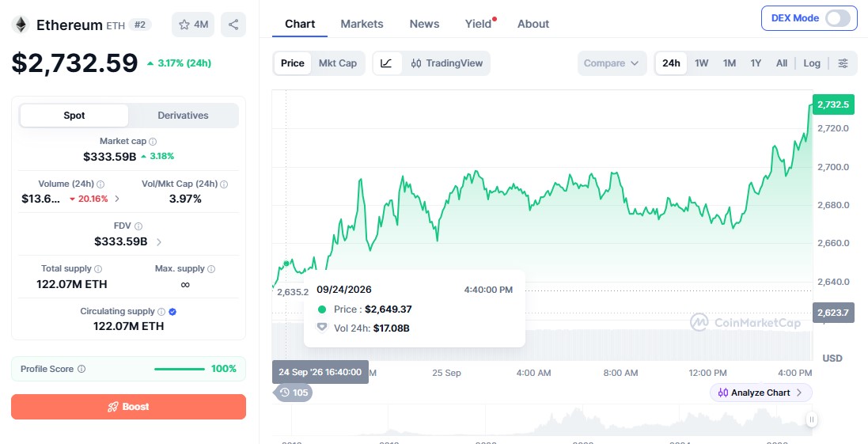
Task: Click the Profile Score progress bar
Action: coord(180,369)
